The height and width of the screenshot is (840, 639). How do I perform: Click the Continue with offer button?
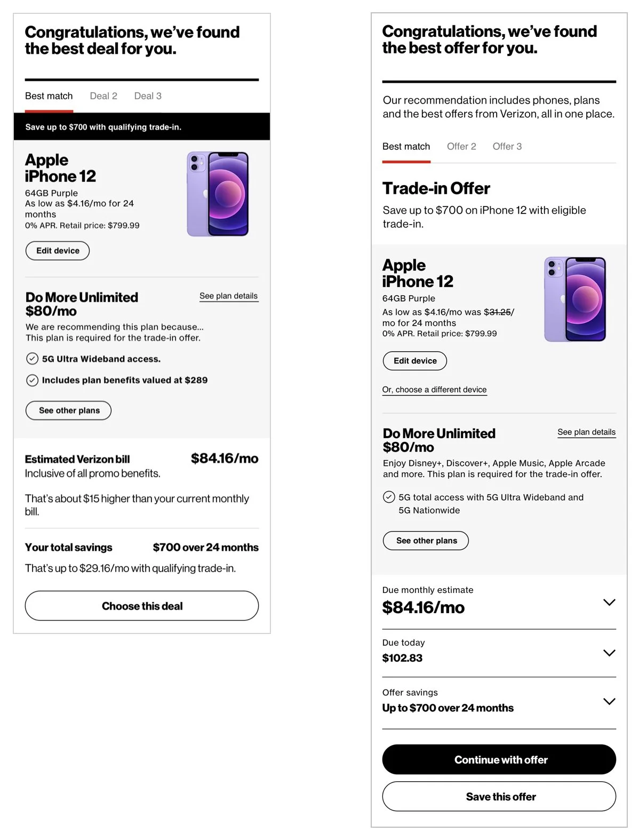(x=499, y=759)
